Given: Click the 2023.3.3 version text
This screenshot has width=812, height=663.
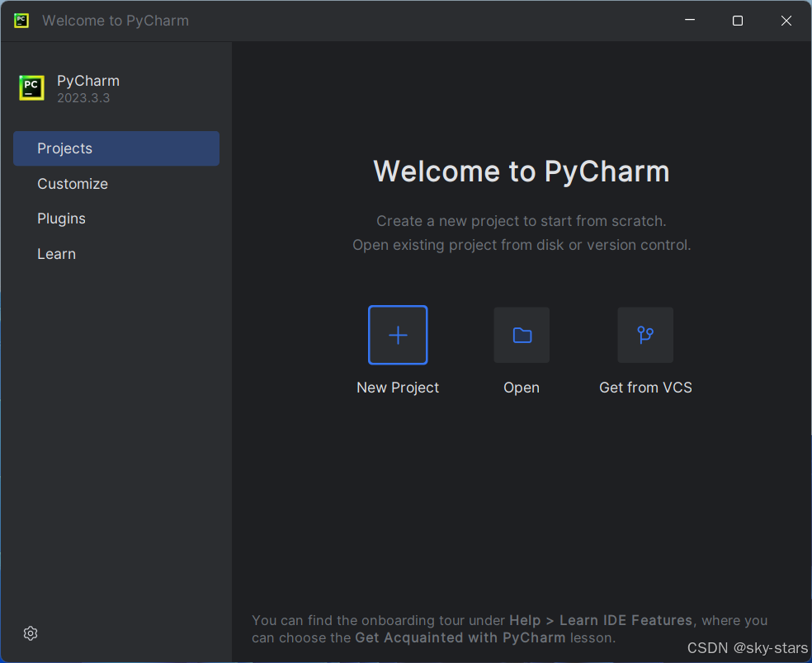Looking at the screenshot, I should (x=83, y=98).
